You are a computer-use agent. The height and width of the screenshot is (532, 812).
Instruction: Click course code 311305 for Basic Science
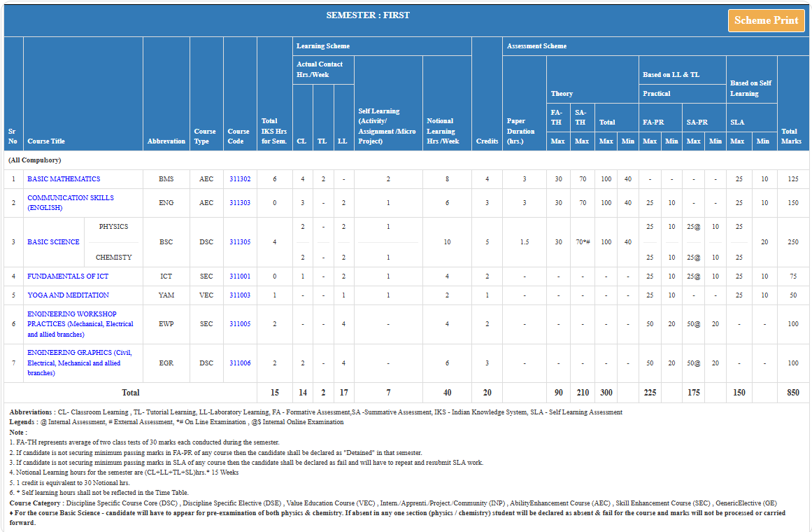pyautogui.click(x=240, y=242)
